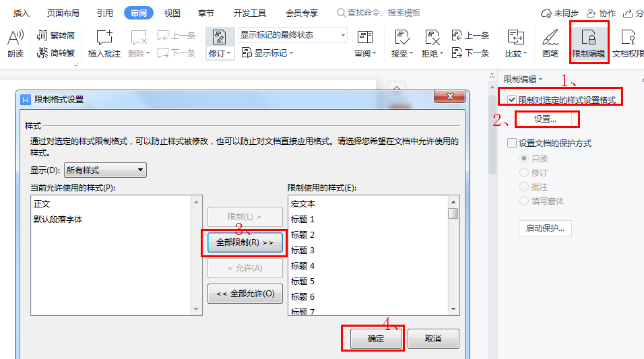Go to next comment 下一条 beside 插入批注
The height and width of the screenshot is (359, 644).
click(176, 53)
